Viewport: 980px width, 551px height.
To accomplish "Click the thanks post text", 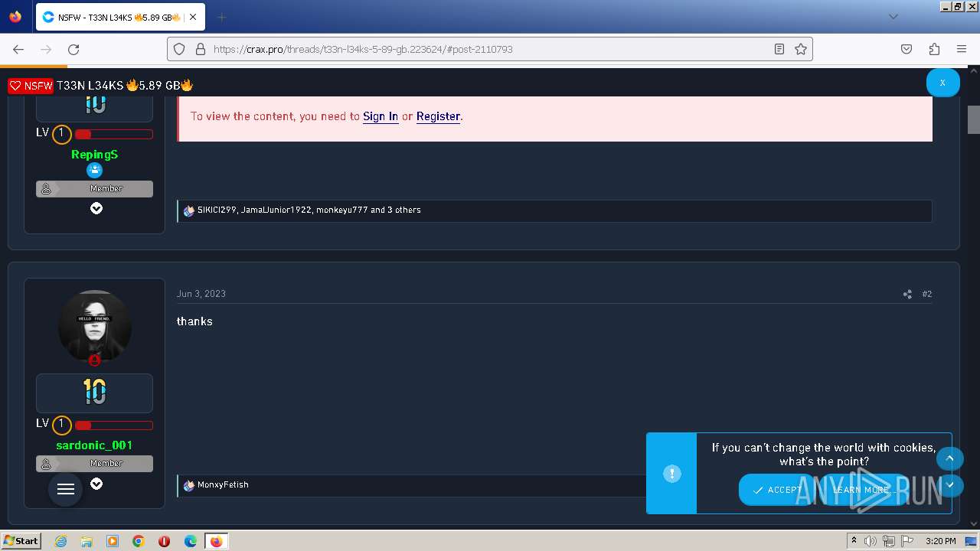I will (194, 321).
